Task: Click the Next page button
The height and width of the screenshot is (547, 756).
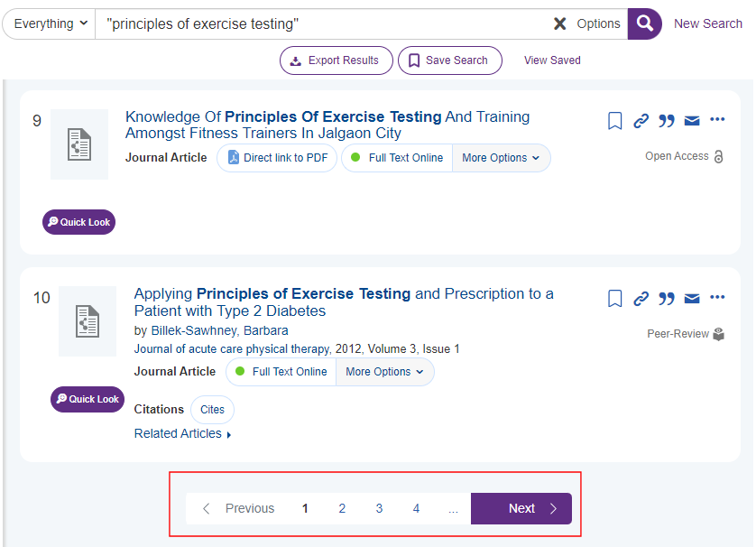Action: [x=521, y=508]
